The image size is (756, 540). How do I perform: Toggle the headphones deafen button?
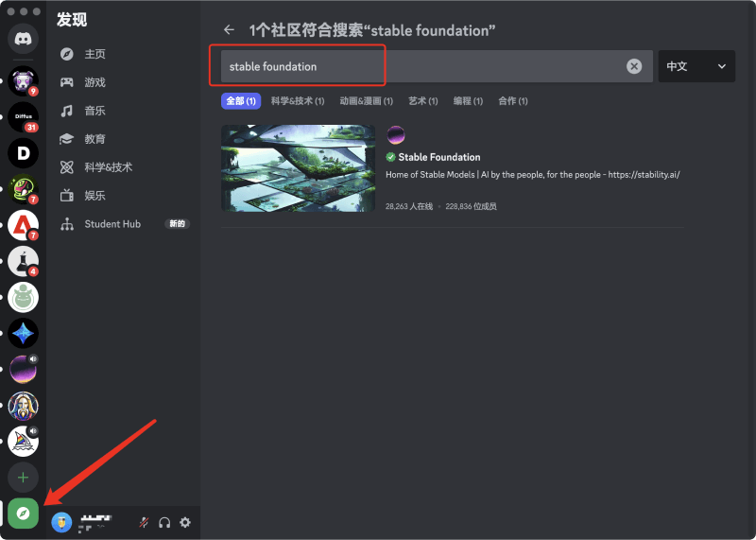tap(164, 523)
